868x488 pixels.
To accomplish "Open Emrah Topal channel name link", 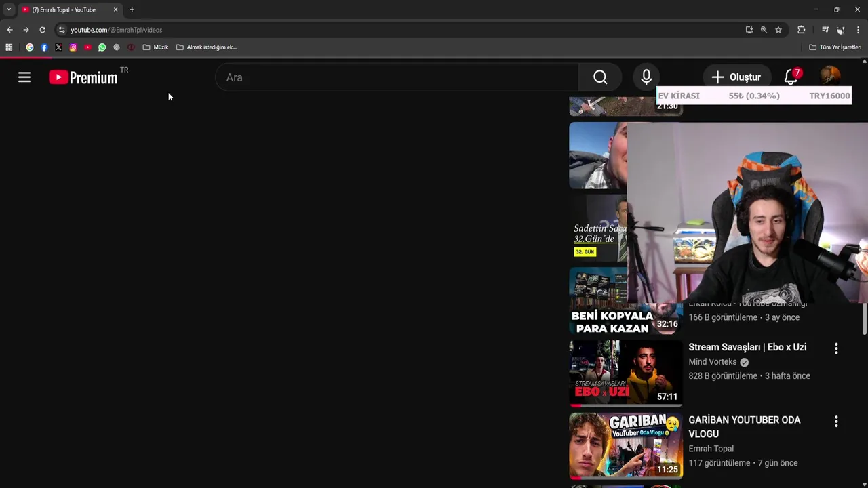I will coord(711,449).
